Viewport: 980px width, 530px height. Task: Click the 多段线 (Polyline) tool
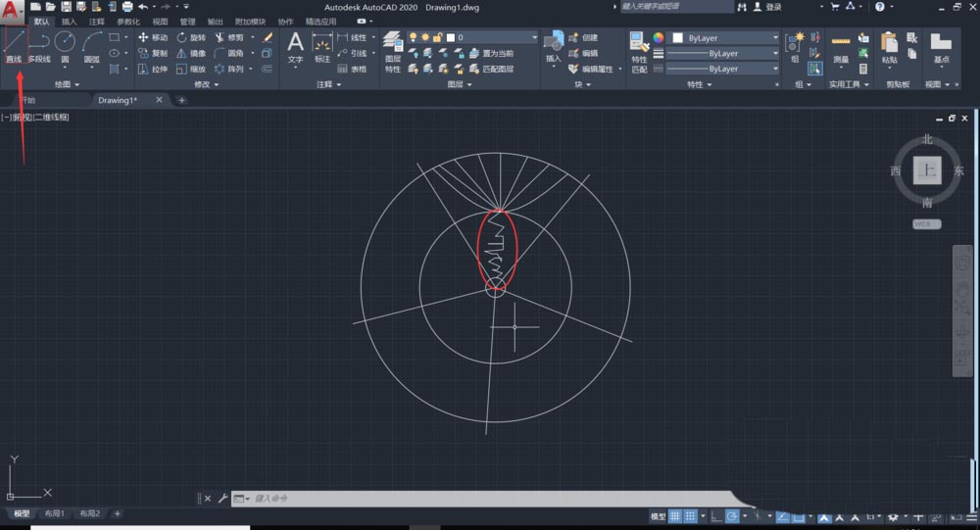(x=39, y=46)
